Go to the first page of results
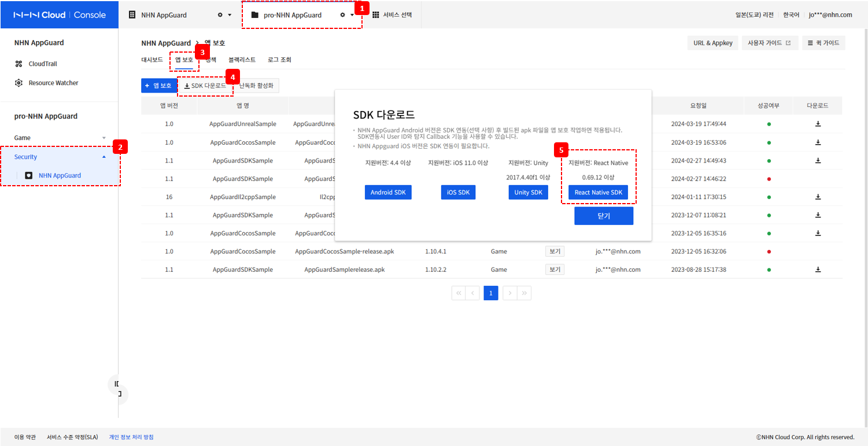The image size is (868, 446). coord(459,293)
